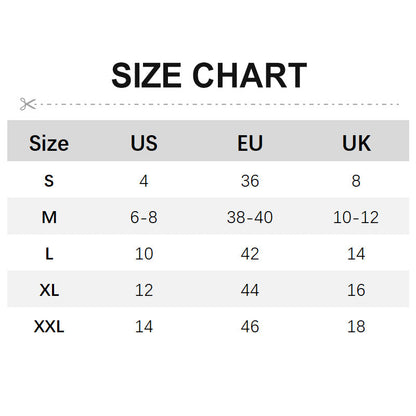Image resolution: width=416 pixels, height=416 pixels.
Task: Click the SIZE CHART title
Action: point(209,75)
